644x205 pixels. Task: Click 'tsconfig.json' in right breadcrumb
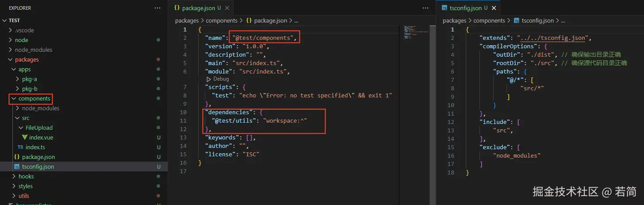click(x=537, y=20)
